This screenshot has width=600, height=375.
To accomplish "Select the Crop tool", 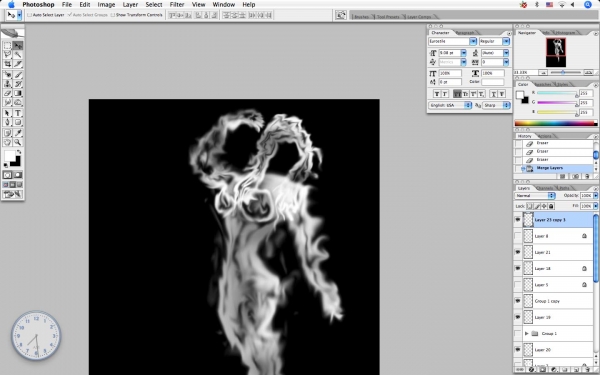I will click(x=7, y=64).
